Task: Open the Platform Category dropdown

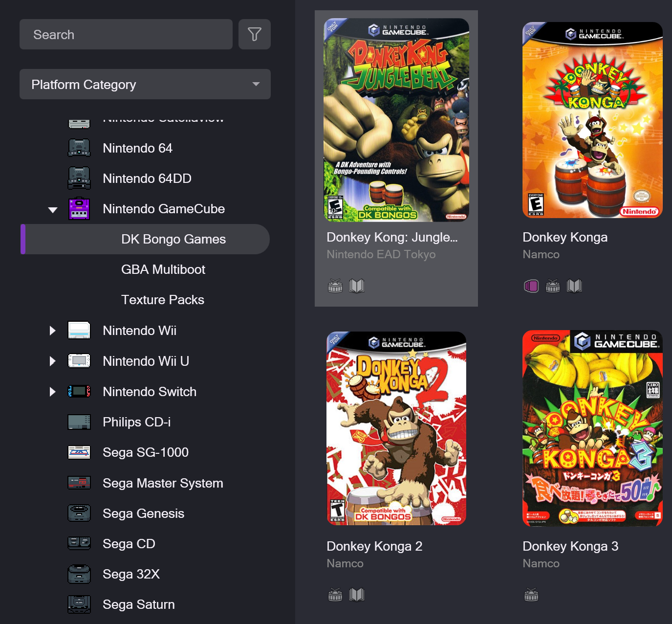Action: point(145,84)
